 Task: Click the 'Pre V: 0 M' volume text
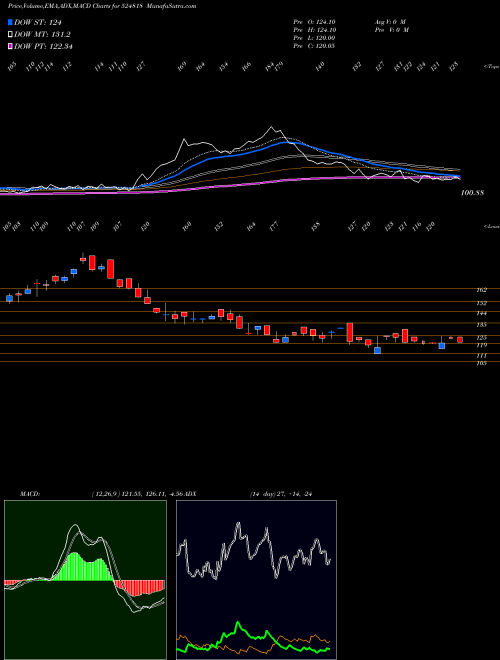tap(391, 30)
